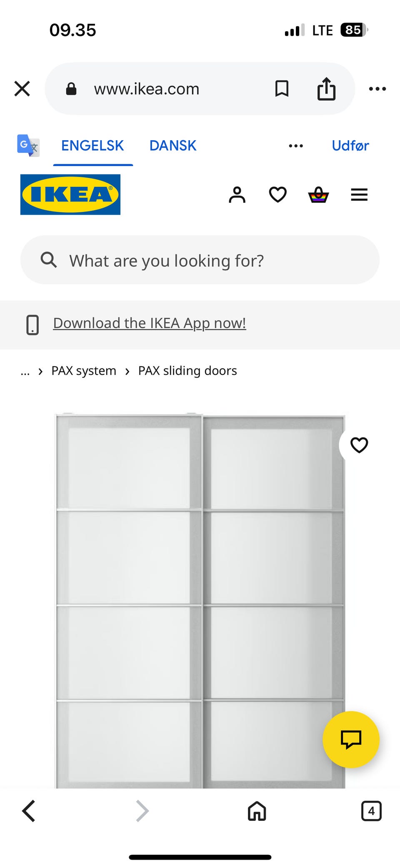Open the yellow chat support button
The image size is (400, 868).
[x=351, y=739]
